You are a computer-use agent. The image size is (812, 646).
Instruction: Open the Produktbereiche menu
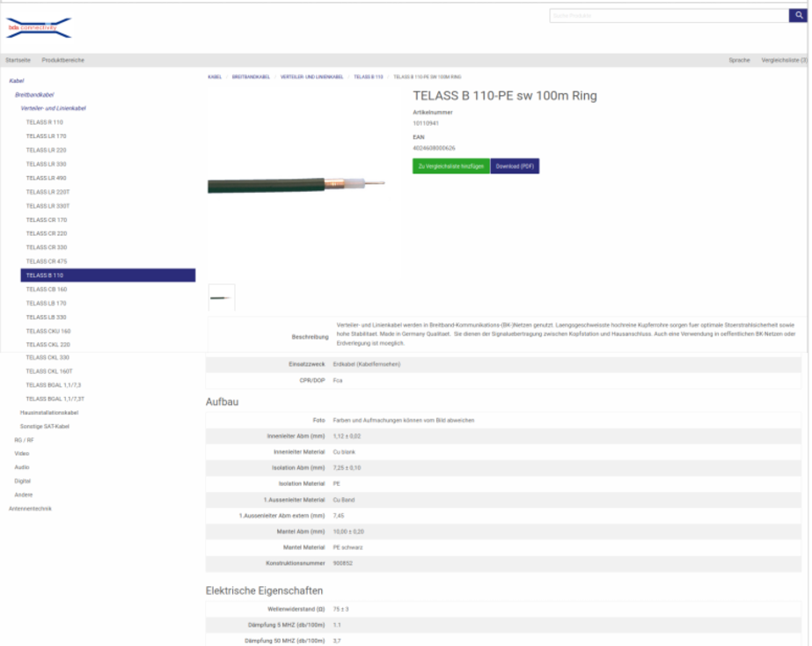coord(63,60)
